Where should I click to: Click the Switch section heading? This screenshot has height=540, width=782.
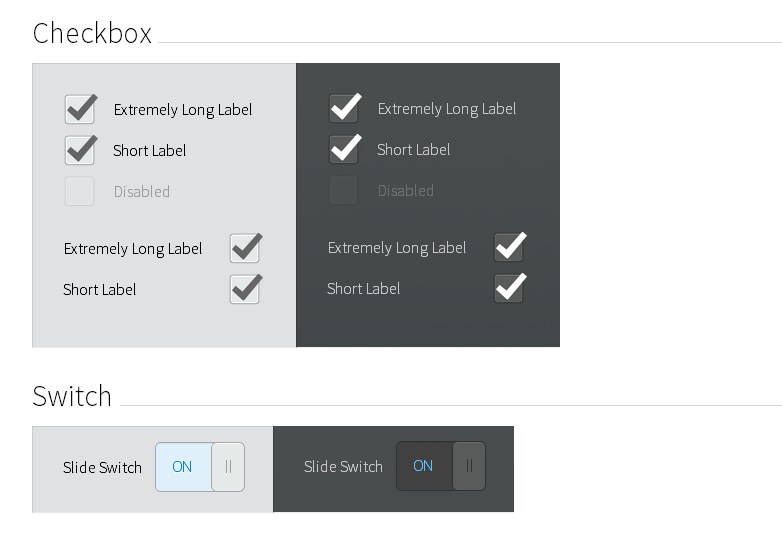pos(72,396)
